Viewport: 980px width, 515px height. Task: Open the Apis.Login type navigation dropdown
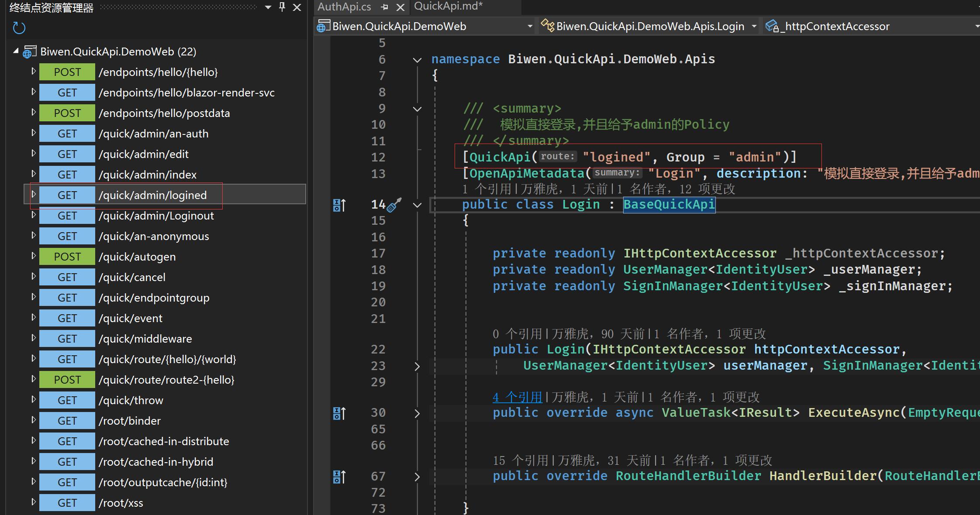point(754,26)
